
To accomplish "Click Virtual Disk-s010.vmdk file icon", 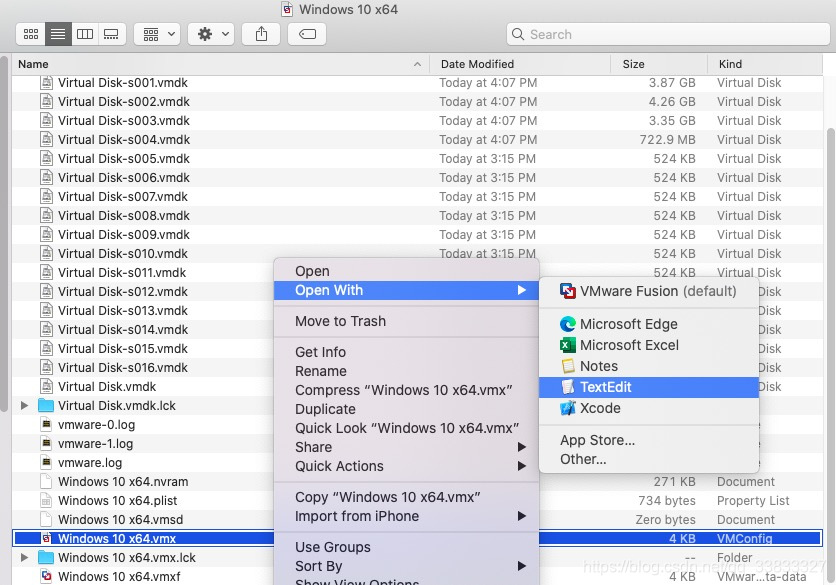I will 46,254.
